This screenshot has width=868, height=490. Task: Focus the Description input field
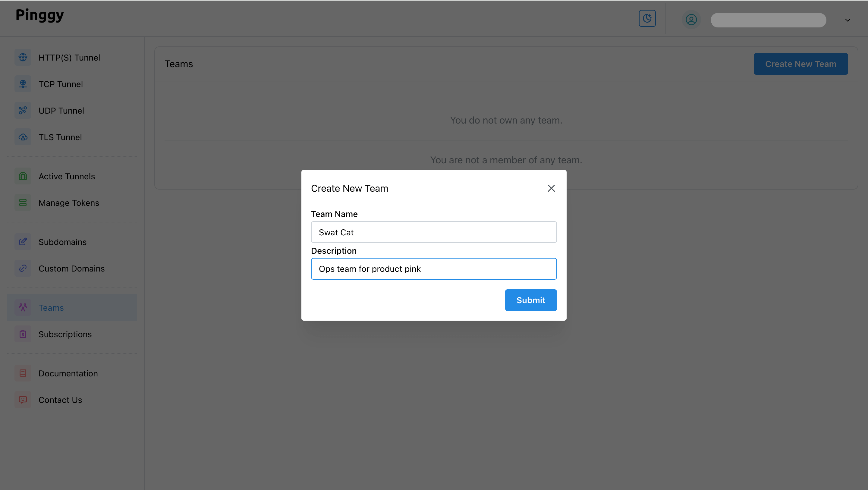[434, 269]
